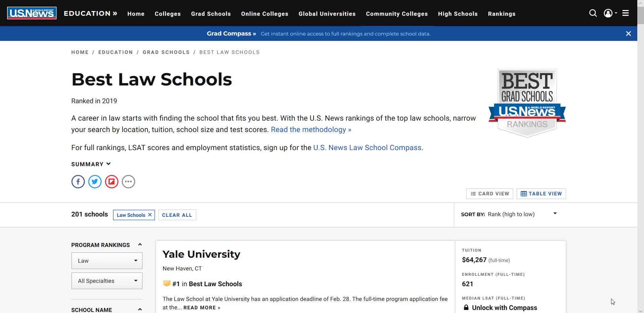Click the Education section heading

pyautogui.click(x=91, y=13)
